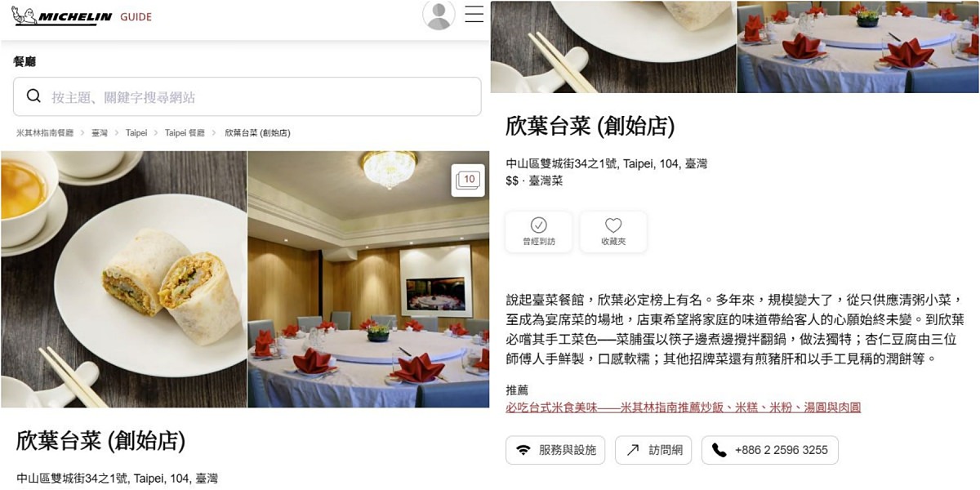View the dining room chandelier photo
This screenshot has height=490, width=980.
[368, 279]
